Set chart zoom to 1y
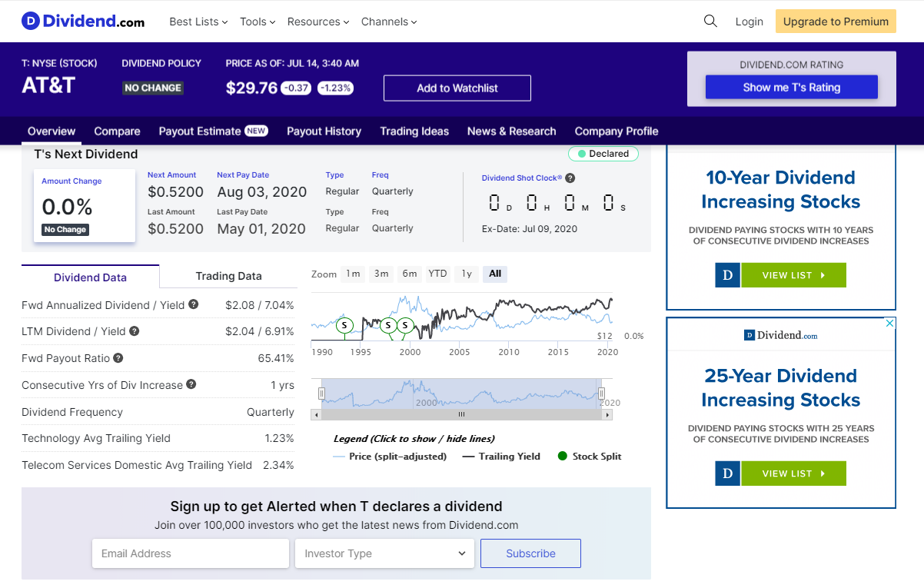Viewport: 924px width, 588px height. coord(466,274)
